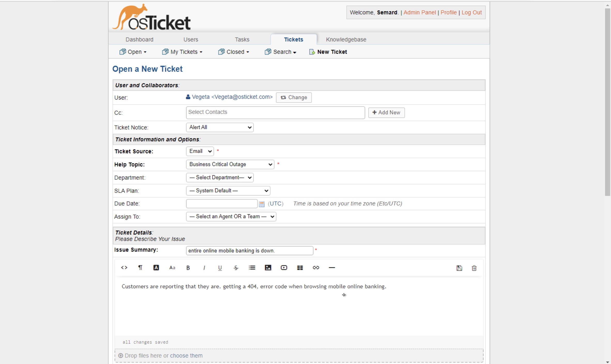Click the HTML code view icon
This screenshot has height=364, width=611.
(x=124, y=268)
